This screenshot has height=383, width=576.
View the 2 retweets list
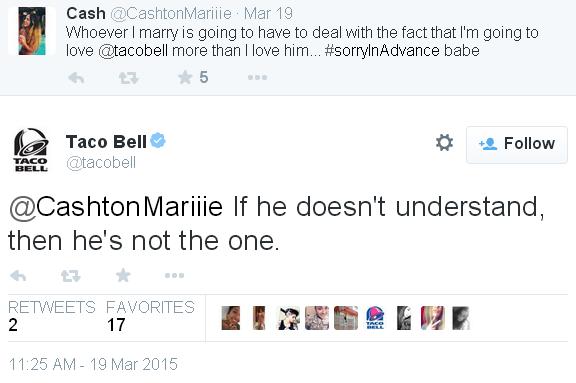coord(51,316)
